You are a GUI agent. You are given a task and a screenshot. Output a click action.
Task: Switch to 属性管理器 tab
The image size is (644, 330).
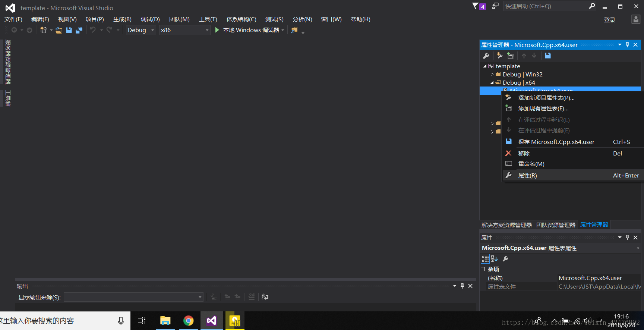[x=594, y=225]
